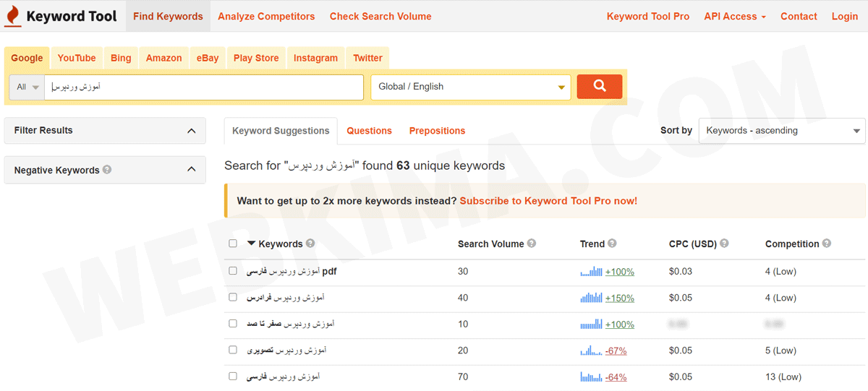
Task: Click the orange search magnifier button
Action: click(x=599, y=87)
